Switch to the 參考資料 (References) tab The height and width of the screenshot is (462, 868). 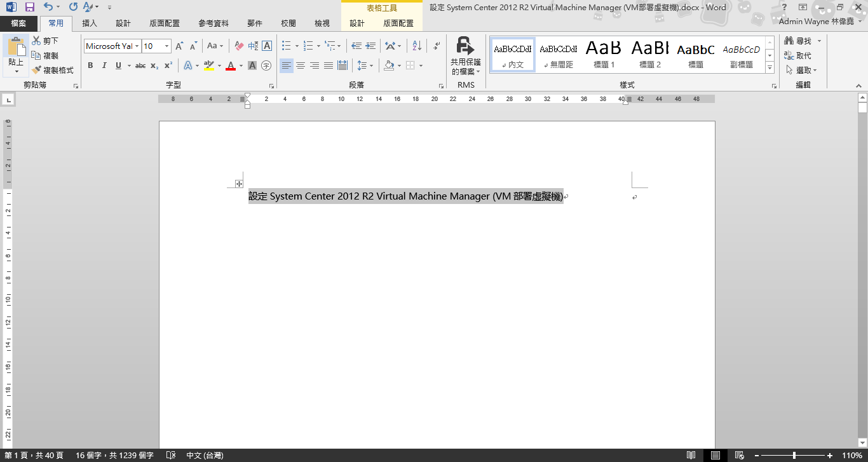pos(214,24)
